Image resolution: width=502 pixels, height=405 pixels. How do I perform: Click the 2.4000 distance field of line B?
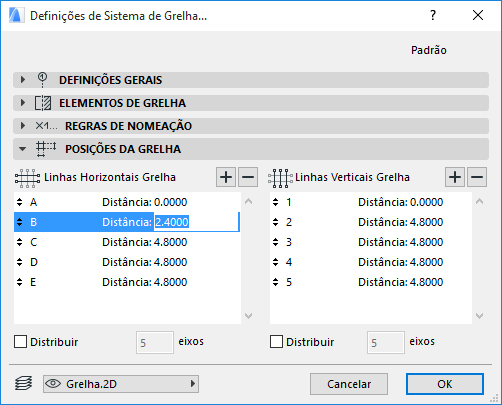point(197,222)
